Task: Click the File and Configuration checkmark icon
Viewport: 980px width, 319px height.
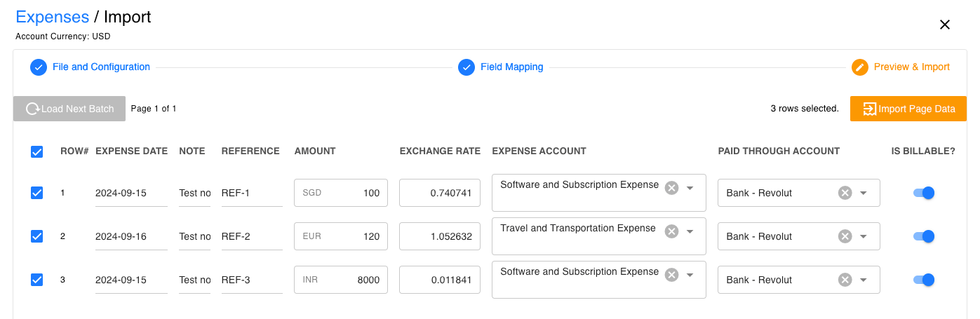Action: (x=39, y=67)
